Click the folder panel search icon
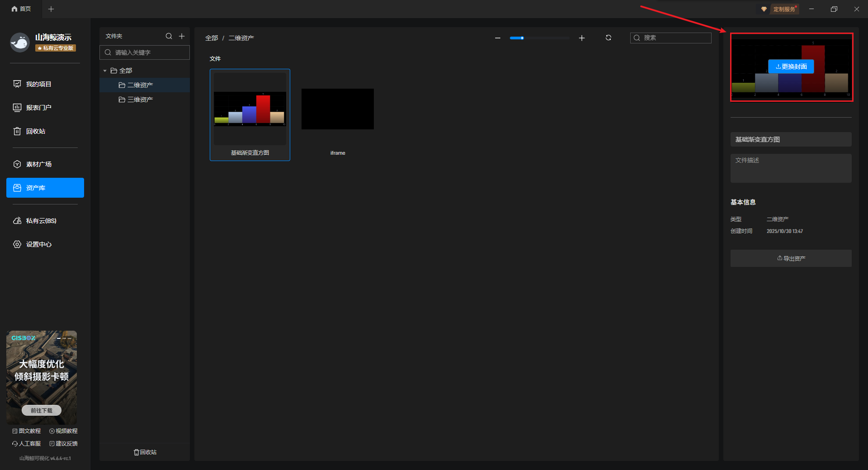Screen dimensions: 868x470 point(169,36)
